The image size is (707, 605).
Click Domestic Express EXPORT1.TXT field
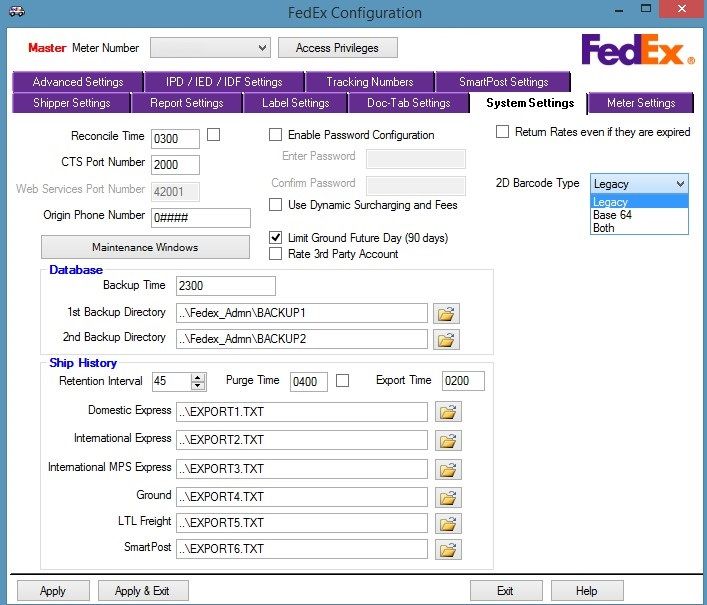pos(302,412)
